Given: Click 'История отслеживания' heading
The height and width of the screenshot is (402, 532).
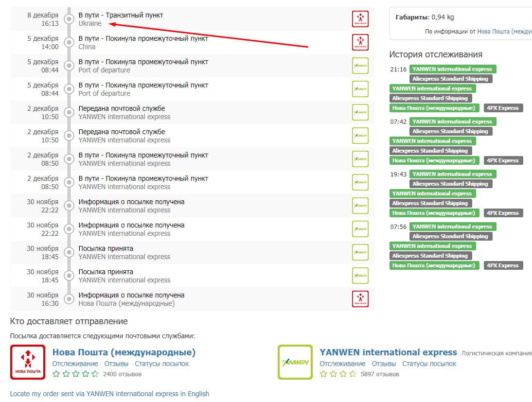Looking at the screenshot, I should pos(436,54).
